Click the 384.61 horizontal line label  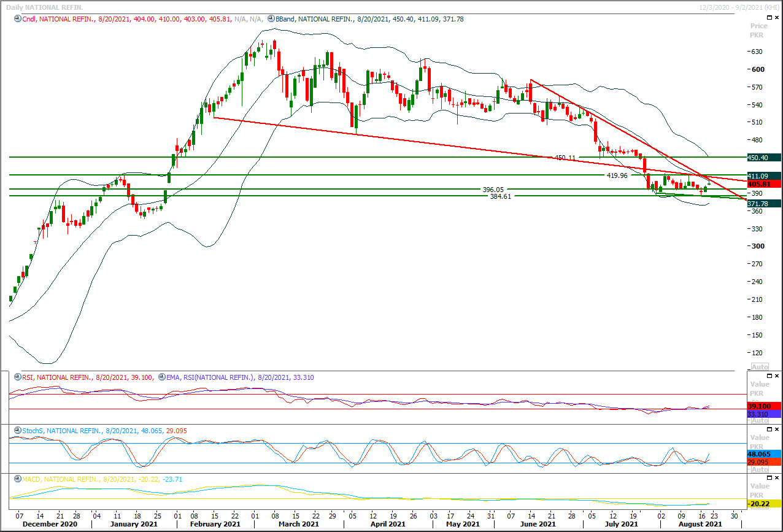(x=501, y=196)
